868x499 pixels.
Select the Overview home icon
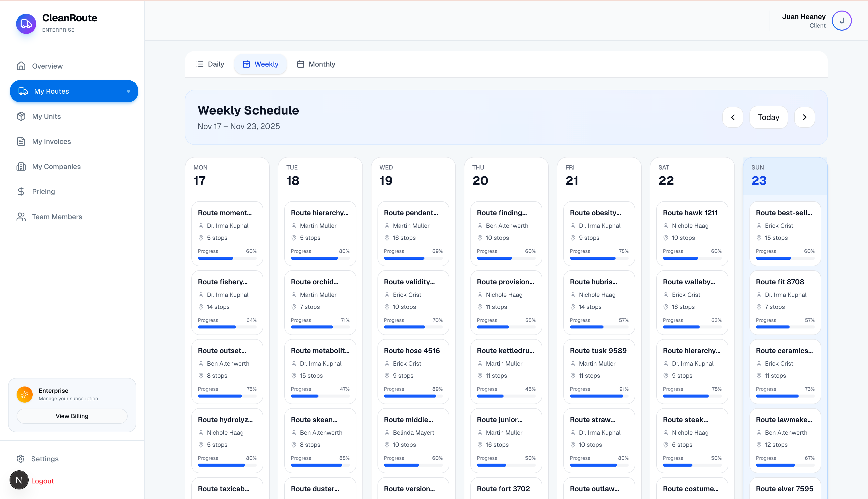point(21,66)
